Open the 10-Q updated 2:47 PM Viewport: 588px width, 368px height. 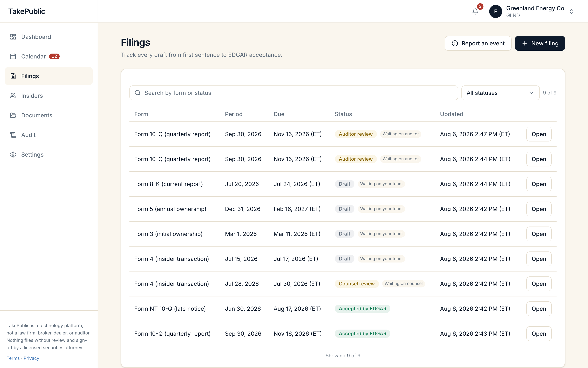[x=539, y=134]
